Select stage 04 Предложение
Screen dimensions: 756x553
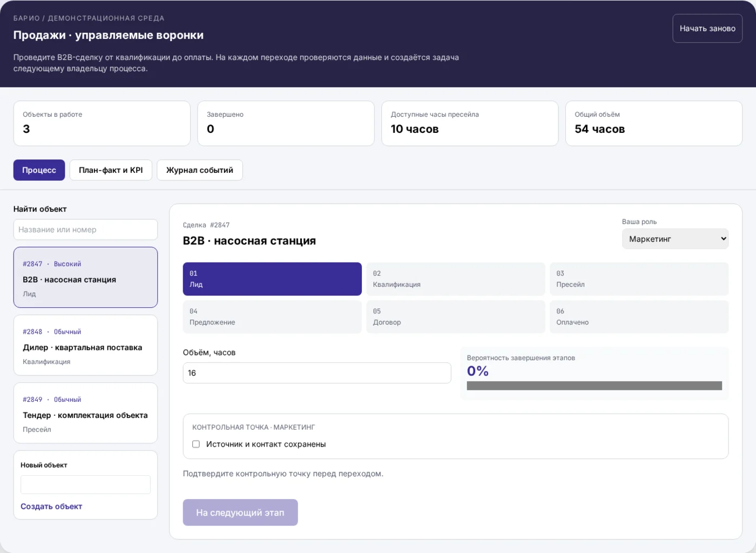coord(272,317)
